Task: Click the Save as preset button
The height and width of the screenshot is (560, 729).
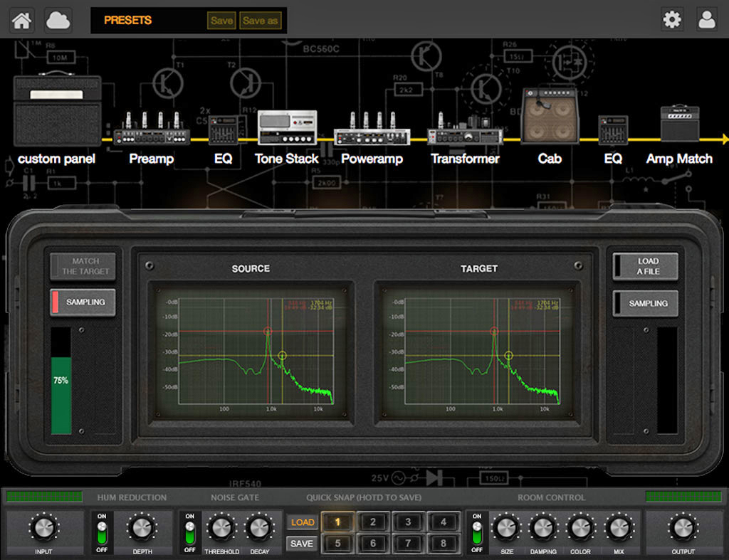Action: click(260, 21)
